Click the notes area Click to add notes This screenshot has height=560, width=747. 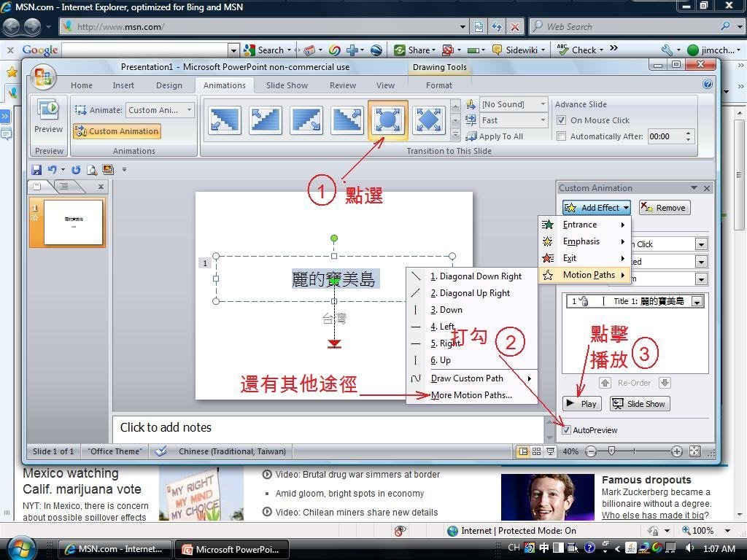click(328, 428)
